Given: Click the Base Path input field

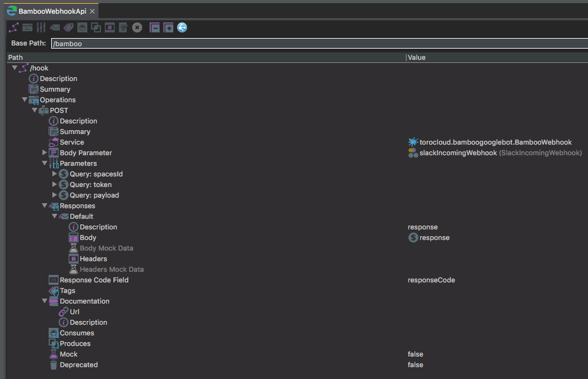Looking at the screenshot, I should click(319, 44).
